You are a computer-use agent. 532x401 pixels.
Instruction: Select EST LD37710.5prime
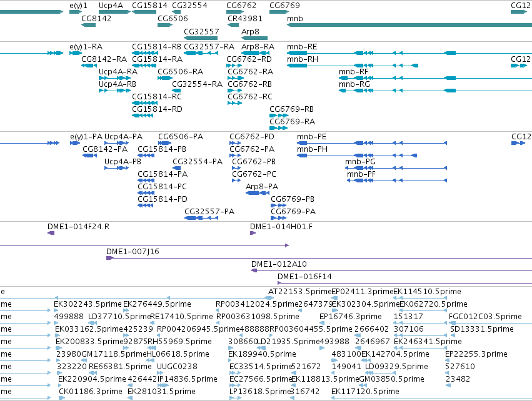point(119,317)
